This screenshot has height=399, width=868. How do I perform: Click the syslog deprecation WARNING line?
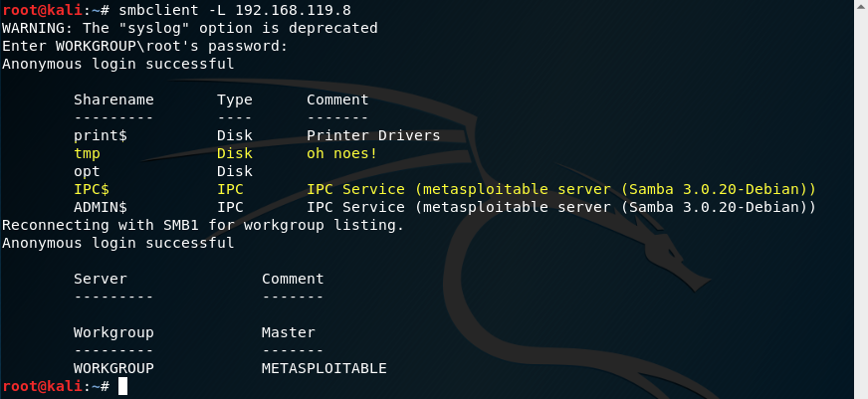189,28
